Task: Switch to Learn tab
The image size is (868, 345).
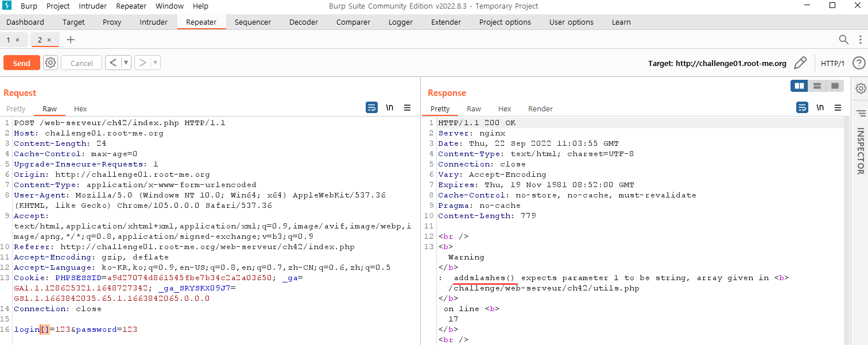Action: point(621,22)
